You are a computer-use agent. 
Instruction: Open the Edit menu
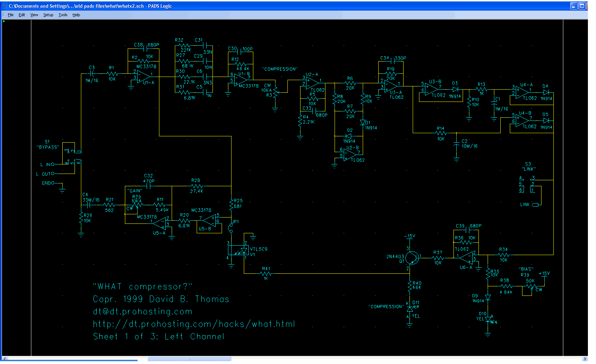pos(22,15)
